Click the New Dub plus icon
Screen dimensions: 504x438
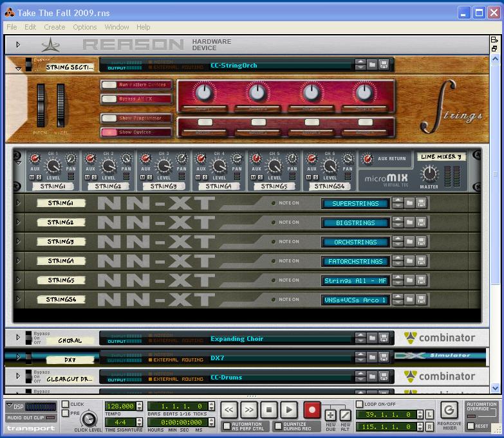[x=330, y=415]
